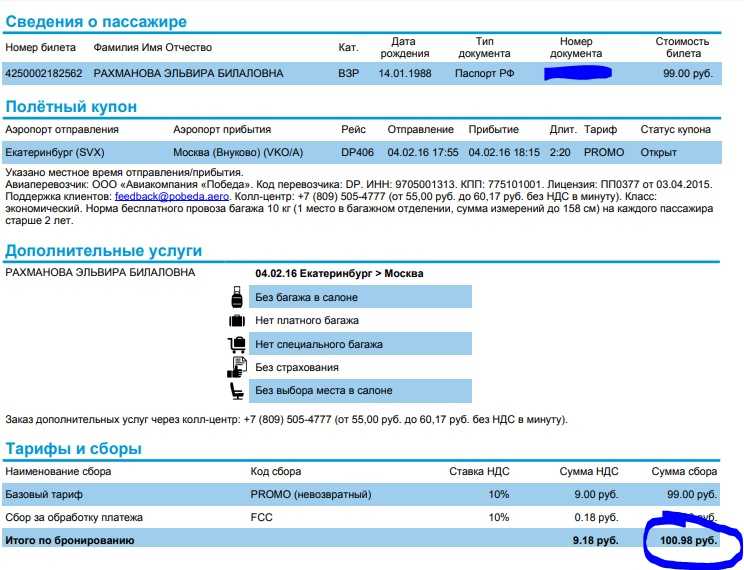Click departure airport Екатеринбург (SVX)
The height and width of the screenshot is (570, 744).
[x=55, y=152]
